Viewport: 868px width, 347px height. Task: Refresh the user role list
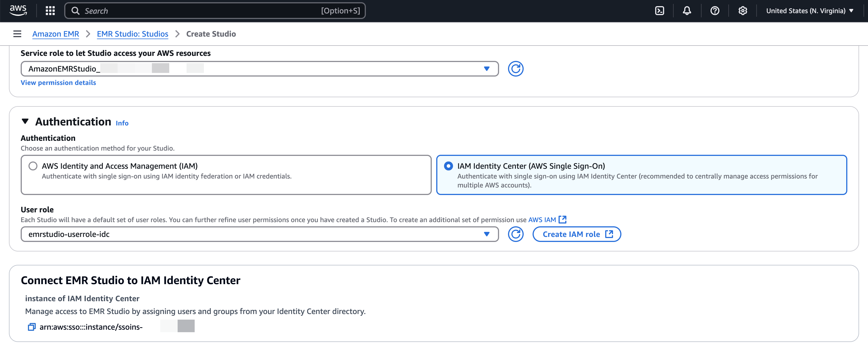point(516,234)
